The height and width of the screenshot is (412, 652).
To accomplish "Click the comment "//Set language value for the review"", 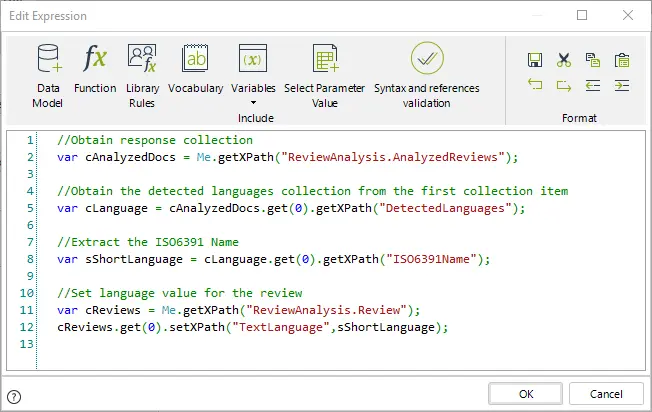I will tap(180, 293).
